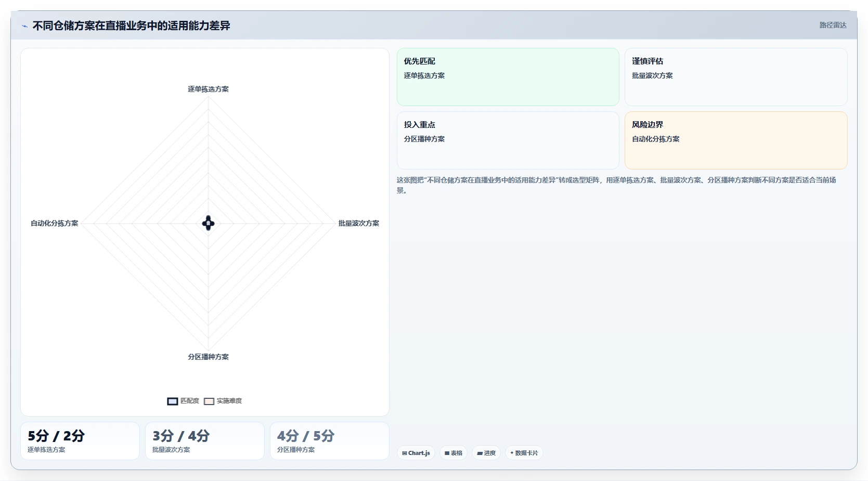Click the 路径雷达 label in the header
This screenshot has width=868, height=481.
833,25
